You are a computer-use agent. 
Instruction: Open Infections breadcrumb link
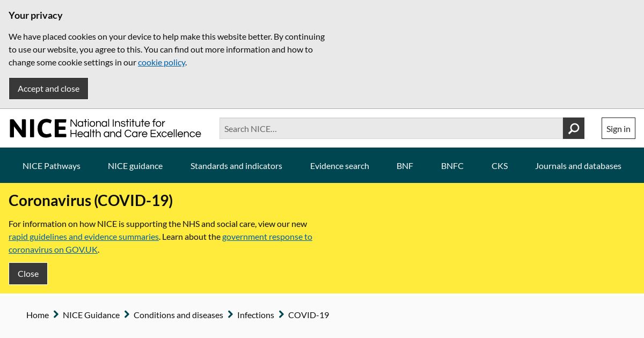click(x=255, y=315)
